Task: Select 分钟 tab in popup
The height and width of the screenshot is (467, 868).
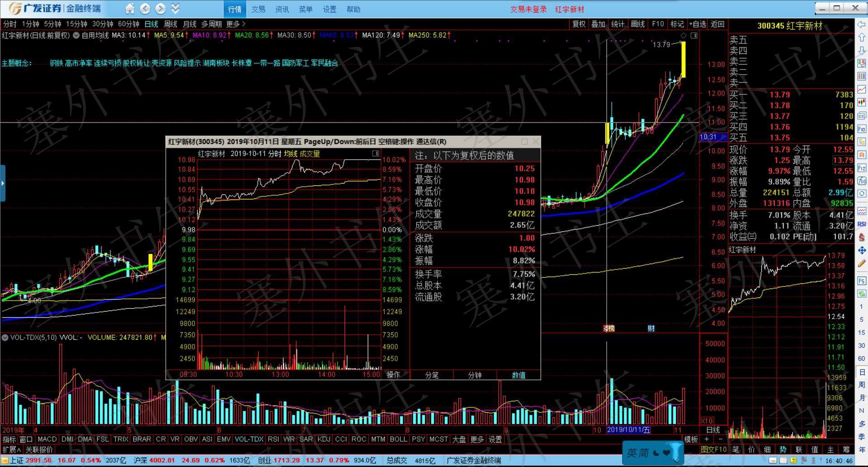Action: coord(475,375)
